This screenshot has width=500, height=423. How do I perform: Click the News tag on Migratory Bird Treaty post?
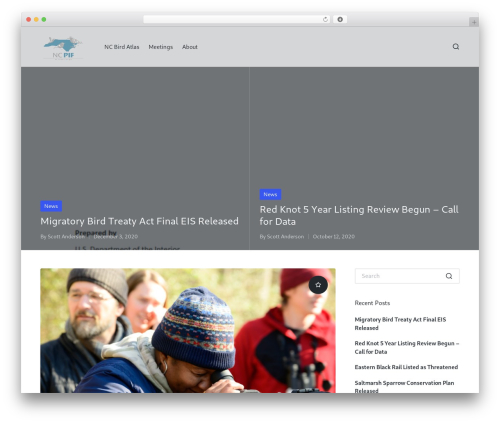tap(51, 206)
